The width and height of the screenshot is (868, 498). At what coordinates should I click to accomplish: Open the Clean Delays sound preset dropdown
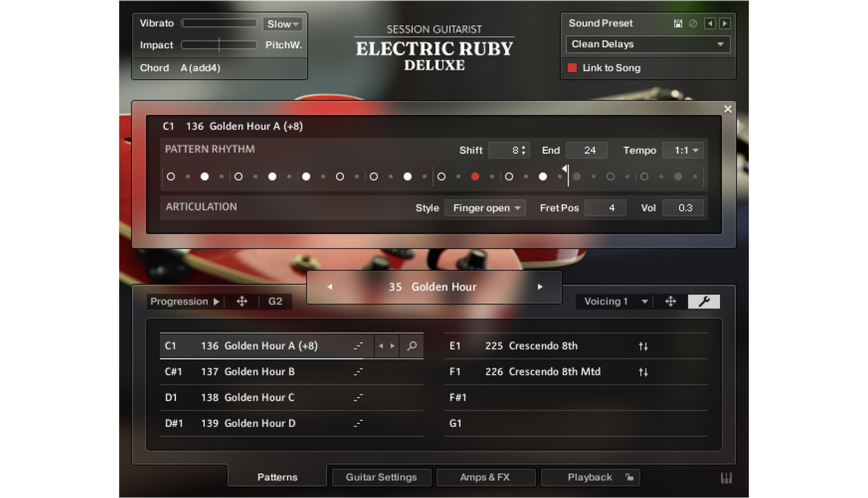pyautogui.click(x=648, y=45)
